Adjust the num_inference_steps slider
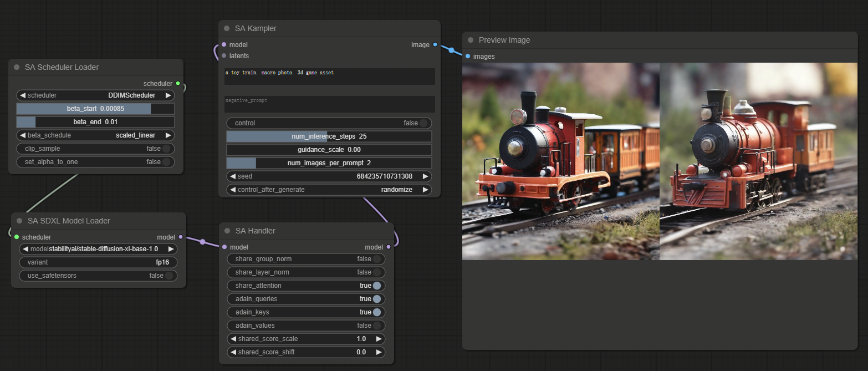This screenshot has width=868, height=371. coord(329,136)
